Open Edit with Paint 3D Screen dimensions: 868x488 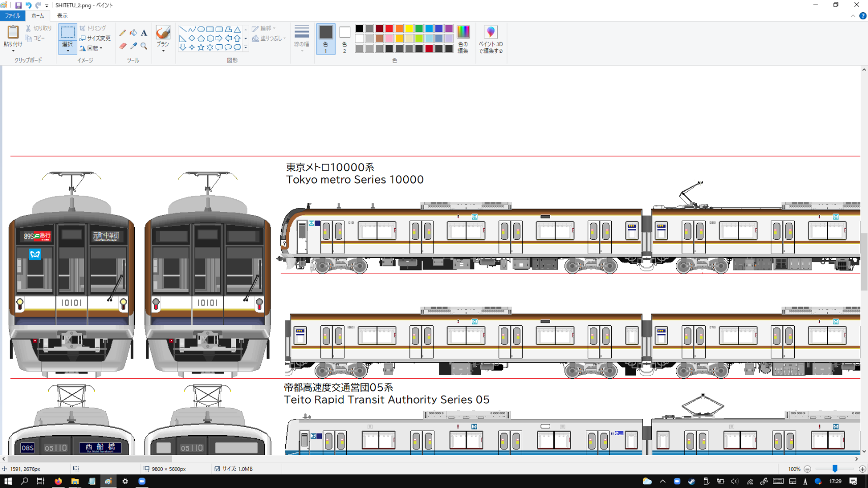click(x=490, y=40)
